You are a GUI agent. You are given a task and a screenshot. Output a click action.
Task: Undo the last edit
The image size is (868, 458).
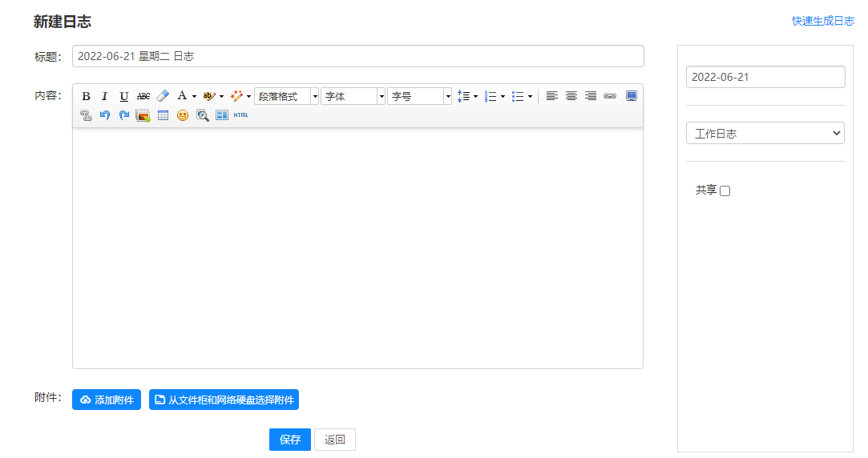tap(105, 115)
